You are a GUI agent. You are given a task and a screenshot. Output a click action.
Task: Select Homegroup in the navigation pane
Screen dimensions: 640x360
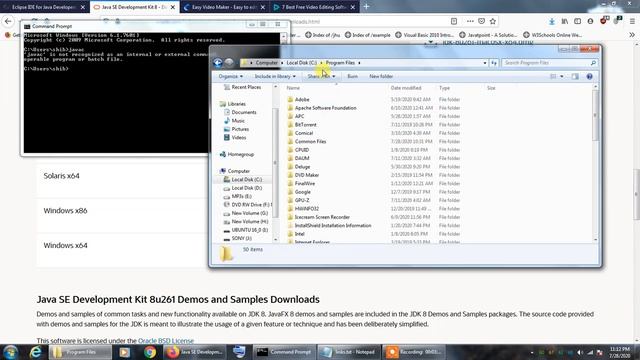click(x=240, y=154)
